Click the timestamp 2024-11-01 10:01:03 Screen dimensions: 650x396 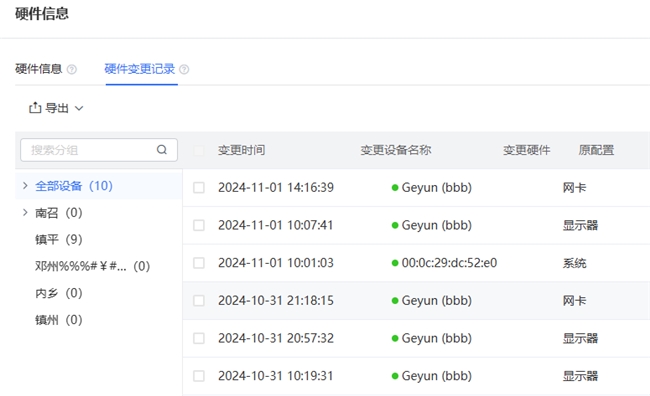[276, 263]
